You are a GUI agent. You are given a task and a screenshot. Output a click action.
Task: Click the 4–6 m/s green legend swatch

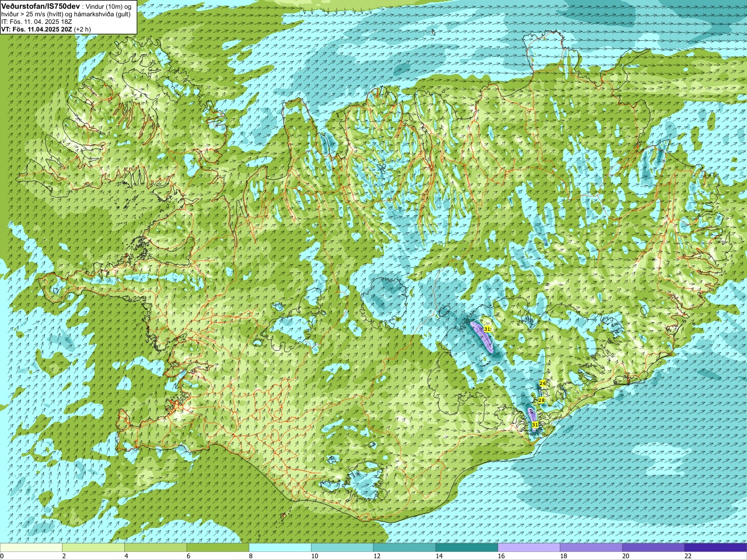tap(155, 548)
